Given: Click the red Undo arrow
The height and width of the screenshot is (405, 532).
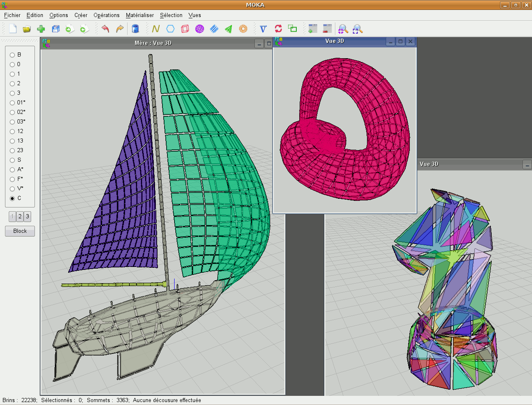Looking at the screenshot, I should pyautogui.click(x=105, y=29).
